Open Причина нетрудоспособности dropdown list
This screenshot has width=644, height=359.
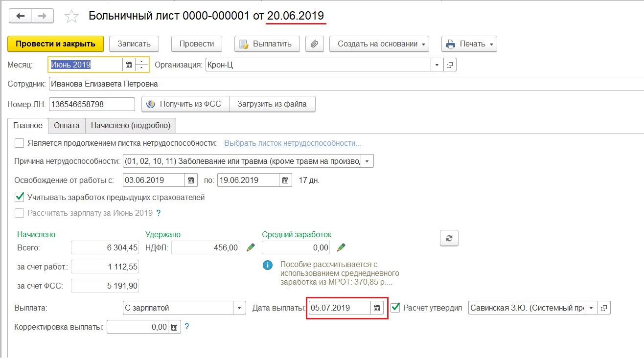pyautogui.click(x=368, y=161)
